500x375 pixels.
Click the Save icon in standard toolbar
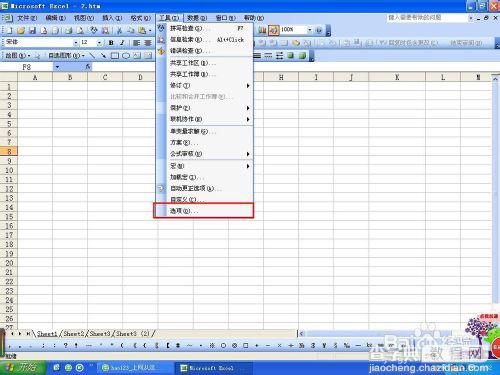coord(32,31)
